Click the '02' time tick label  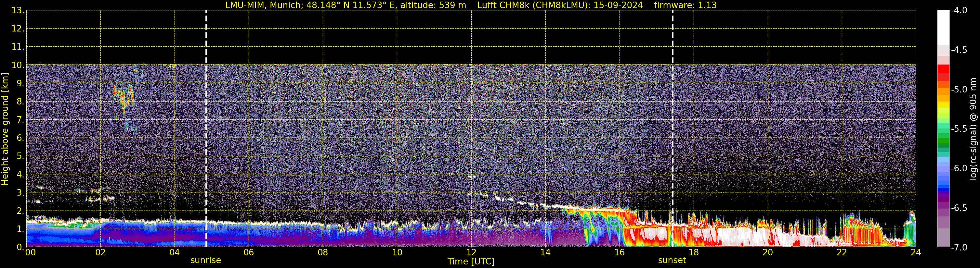coord(100,252)
